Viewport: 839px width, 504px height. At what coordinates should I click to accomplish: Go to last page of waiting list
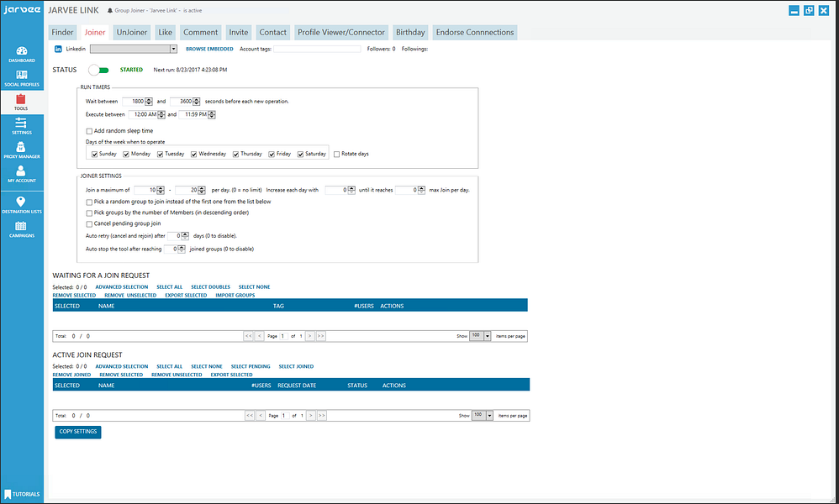pyautogui.click(x=320, y=336)
